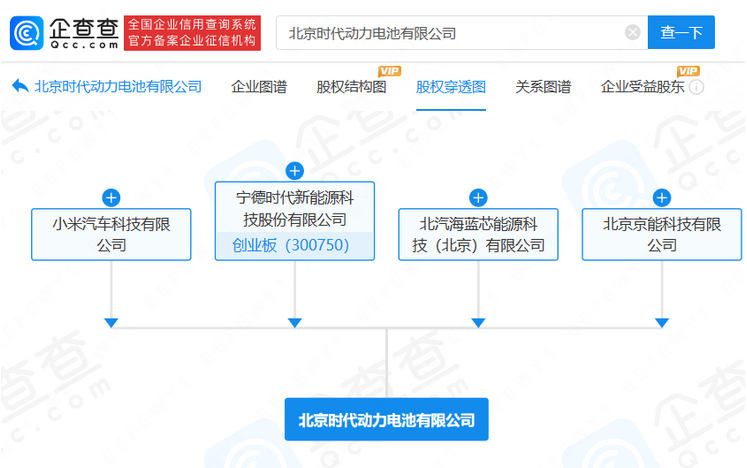The height and width of the screenshot is (468, 747).
Task: Select the 小米汽车科技有限公司 shareholder node
Action: (x=111, y=234)
